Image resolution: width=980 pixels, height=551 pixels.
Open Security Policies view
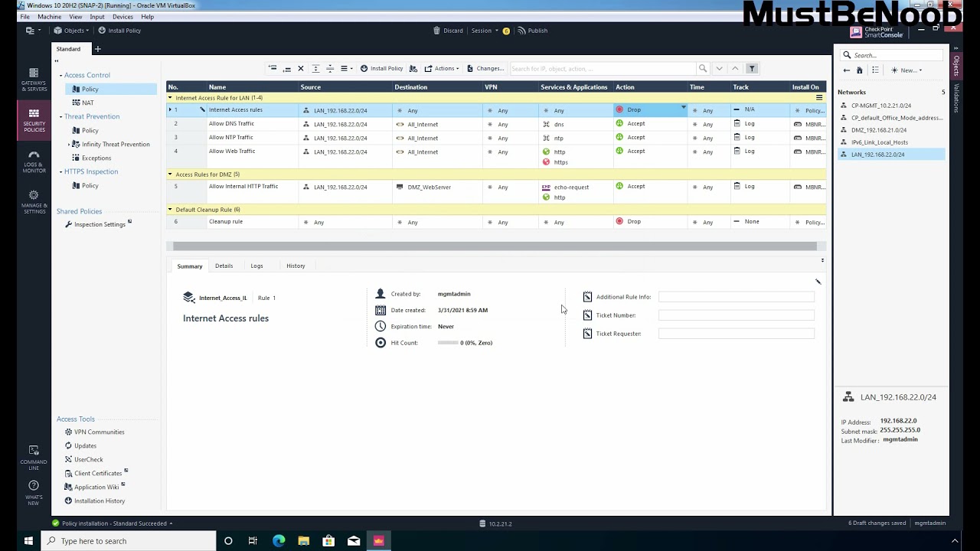click(34, 119)
